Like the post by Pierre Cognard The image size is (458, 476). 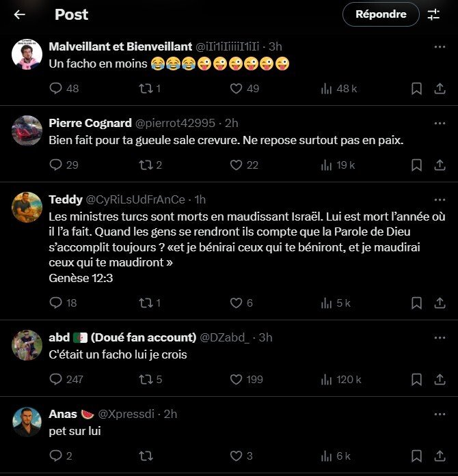236,165
